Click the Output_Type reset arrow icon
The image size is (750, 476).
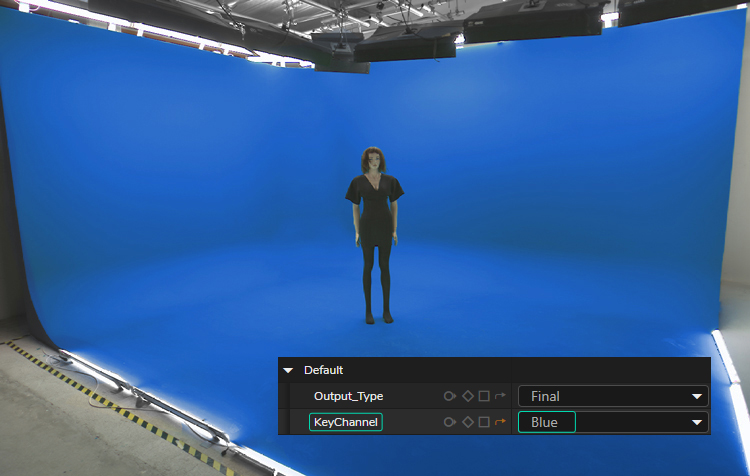point(500,396)
